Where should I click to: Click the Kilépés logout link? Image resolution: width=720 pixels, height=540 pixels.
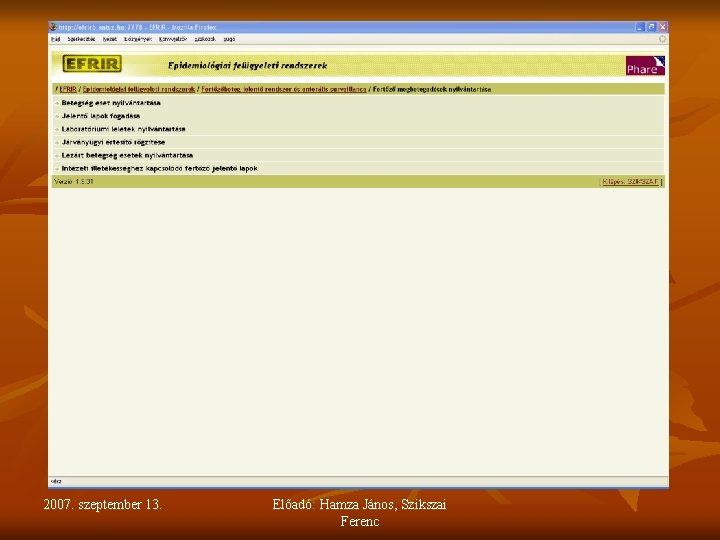(631, 182)
